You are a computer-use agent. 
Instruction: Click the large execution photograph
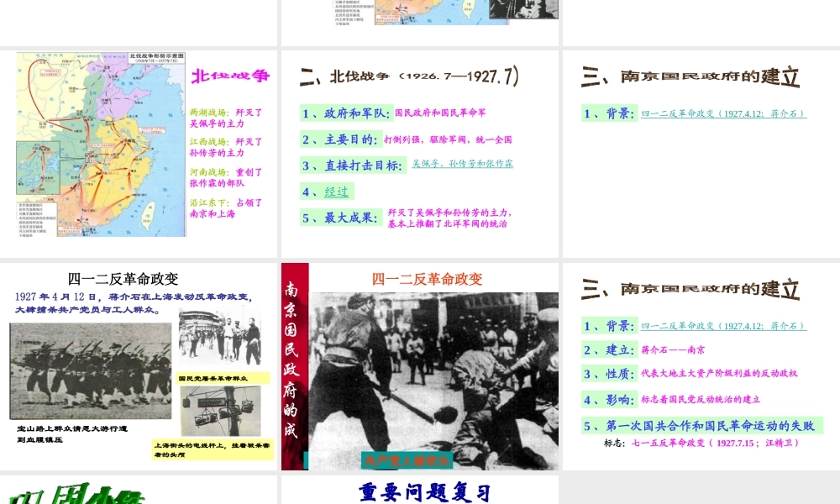[434, 381]
